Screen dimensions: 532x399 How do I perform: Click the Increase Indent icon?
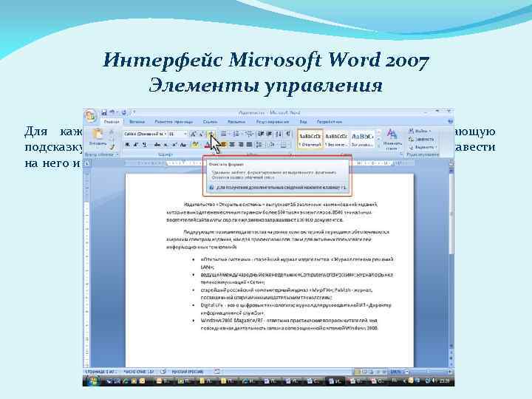click(270, 134)
